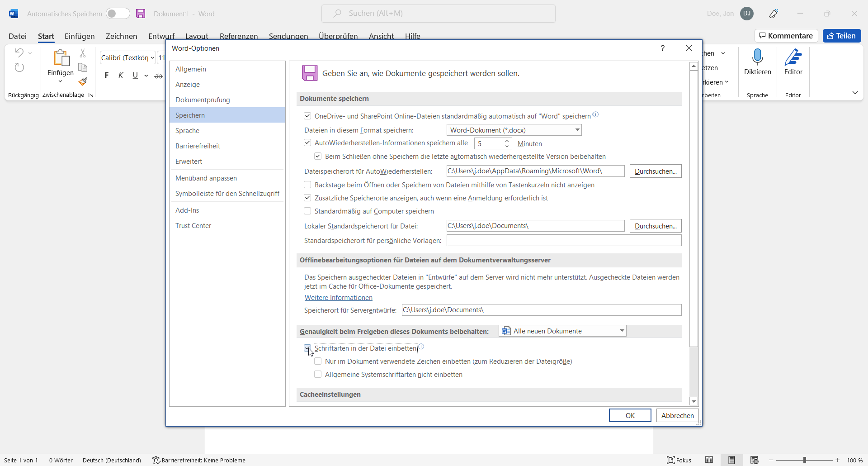Confirm settings with the OK button
Screen dimensions: 868x466
tap(630, 415)
